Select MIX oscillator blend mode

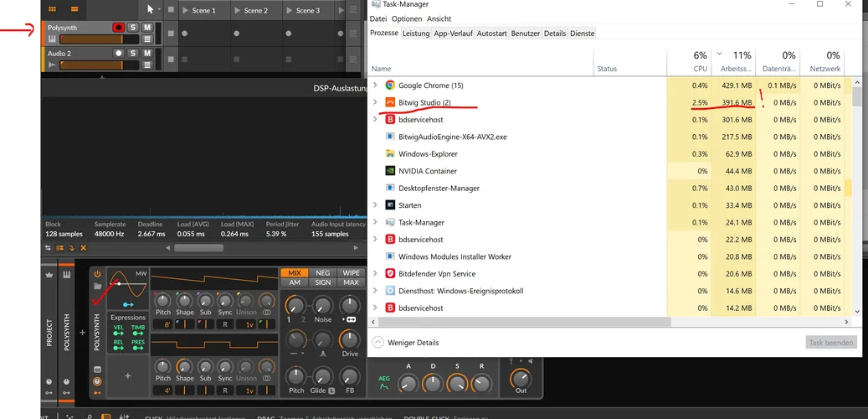point(295,272)
